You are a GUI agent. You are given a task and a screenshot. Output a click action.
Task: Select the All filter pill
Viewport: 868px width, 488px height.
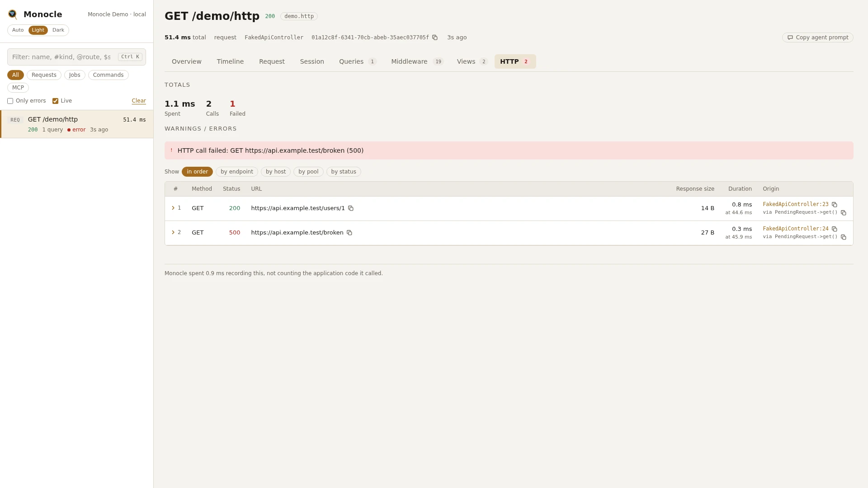pyautogui.click(x=15, y=75)
